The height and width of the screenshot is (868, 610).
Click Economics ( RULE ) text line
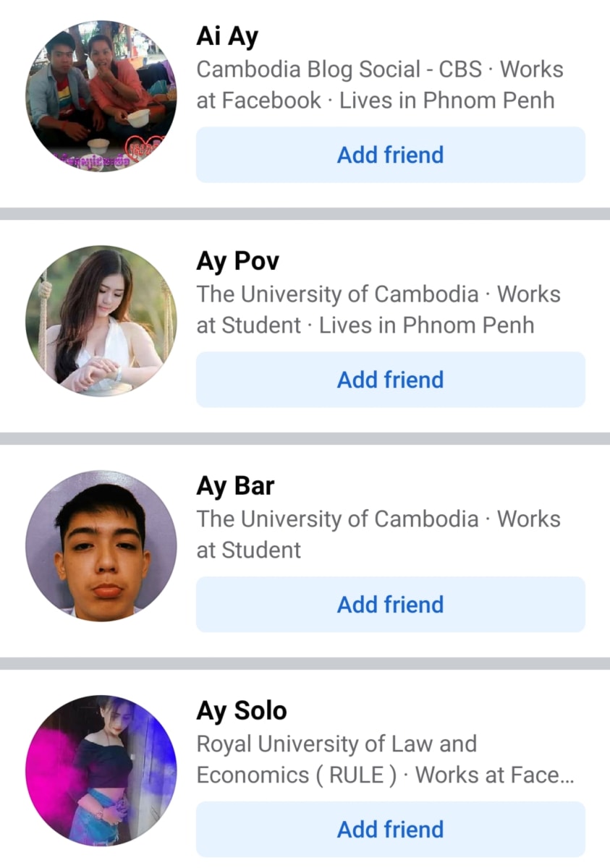click(297, 775)
